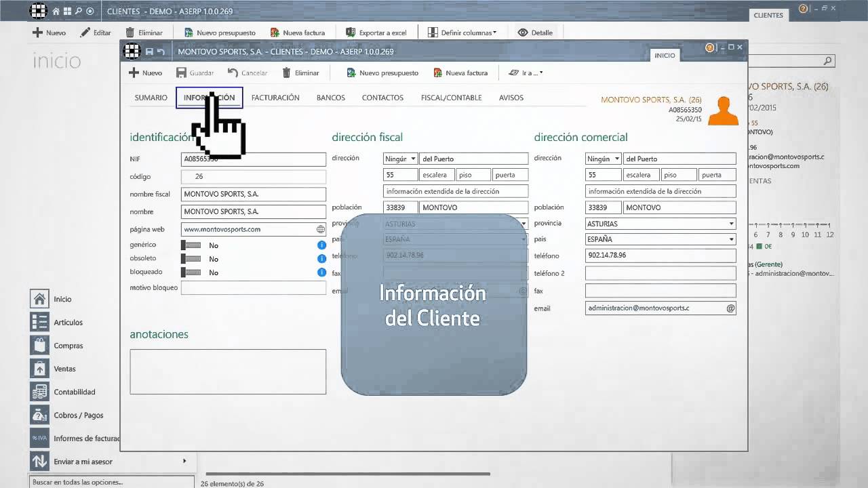
Task: Click Eliminar in the background Clientes toolbar
Action: click(x=144, y=33)
